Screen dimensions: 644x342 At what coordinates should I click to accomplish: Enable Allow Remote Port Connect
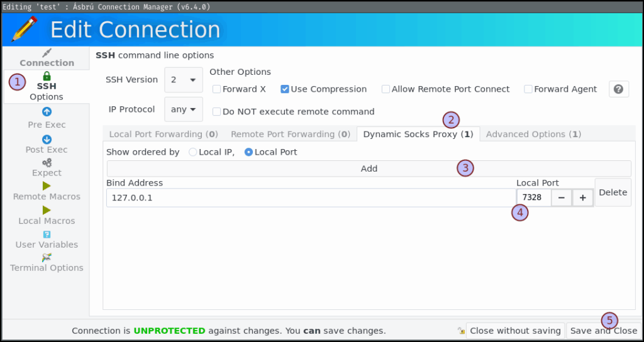pos(386,89)
